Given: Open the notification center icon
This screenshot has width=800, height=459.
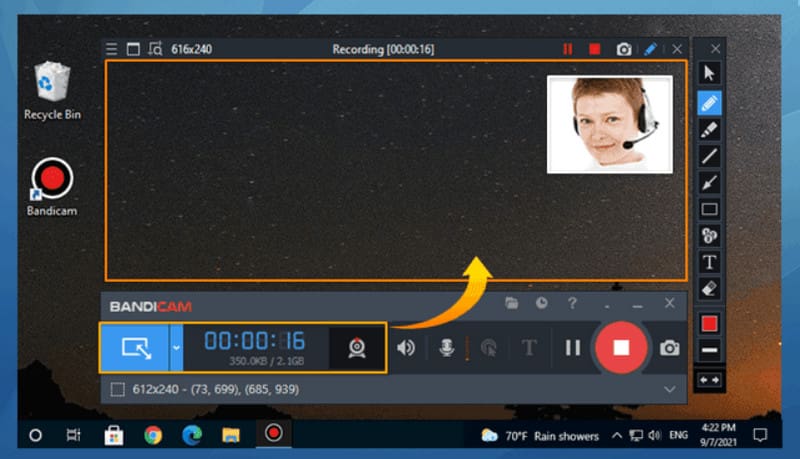Looking at the screenshot, I should [x=760, y=435].
